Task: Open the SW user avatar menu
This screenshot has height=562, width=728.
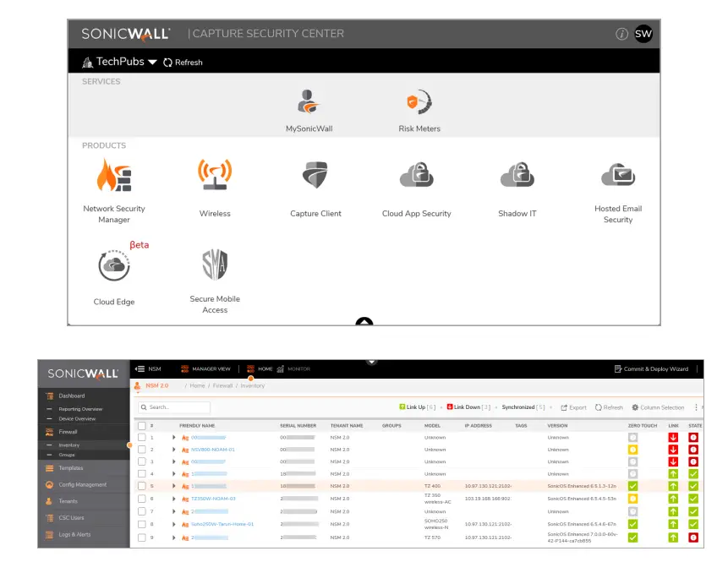Action: pyautogui.click(x=643, y=34)
